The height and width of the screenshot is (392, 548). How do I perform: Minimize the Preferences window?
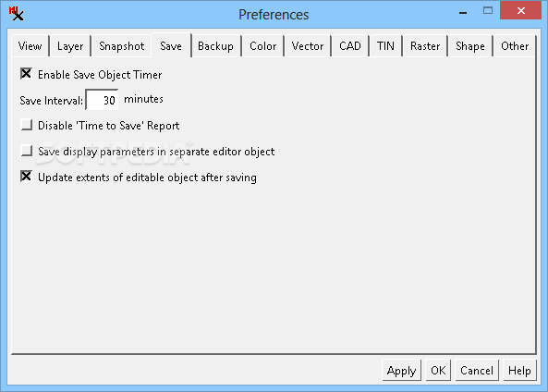[463, 13]
